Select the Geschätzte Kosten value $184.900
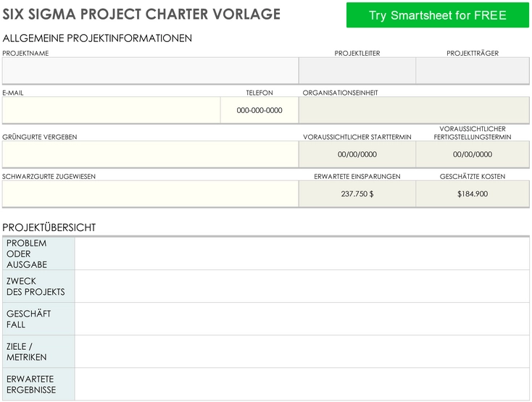This screenshot has height=402, width=532. pos(473,194)
